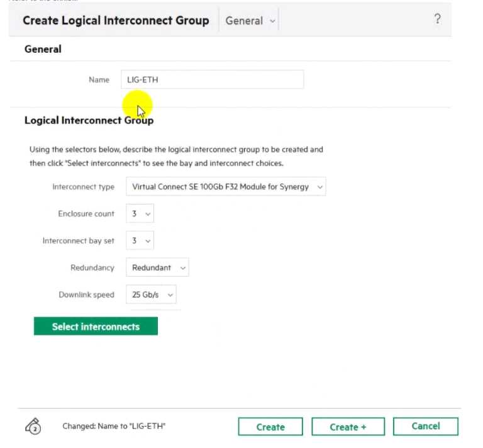Open the help question mark icon
Image resolution: width=483 pixels, height=448 pixels.
tap(438, 20)
